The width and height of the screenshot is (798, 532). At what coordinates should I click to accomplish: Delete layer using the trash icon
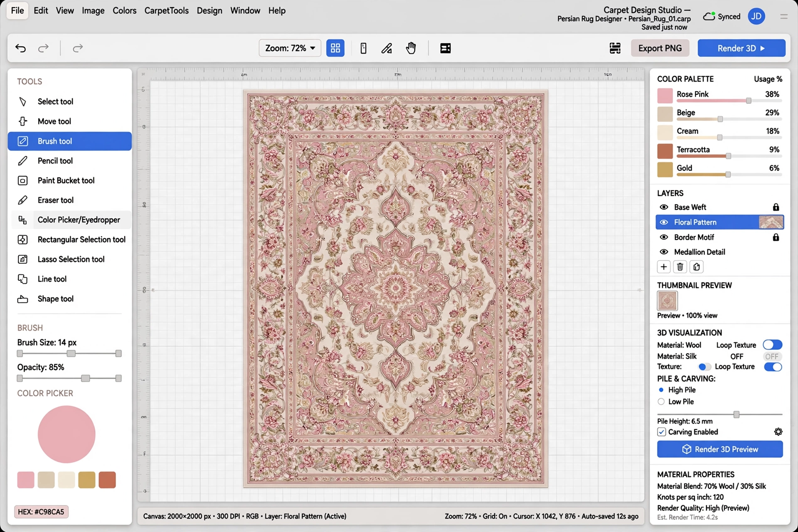point(680,267)
